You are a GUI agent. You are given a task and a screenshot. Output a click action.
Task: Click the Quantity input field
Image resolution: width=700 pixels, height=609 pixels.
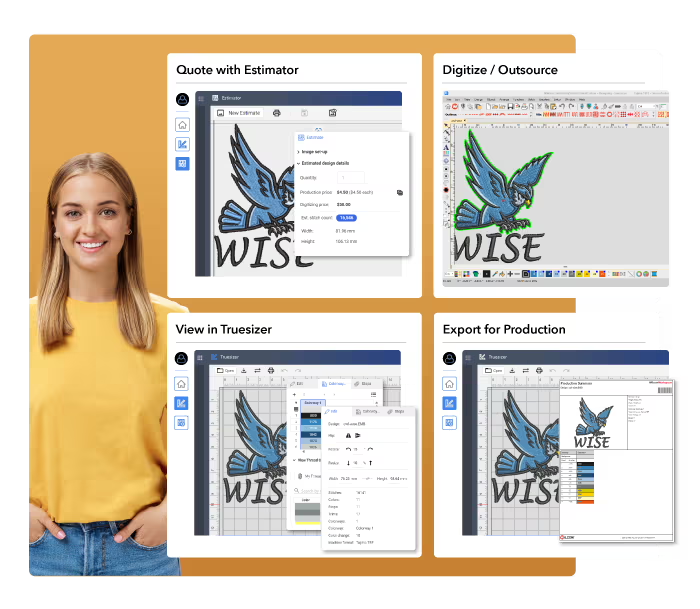[x=350, y=178]
